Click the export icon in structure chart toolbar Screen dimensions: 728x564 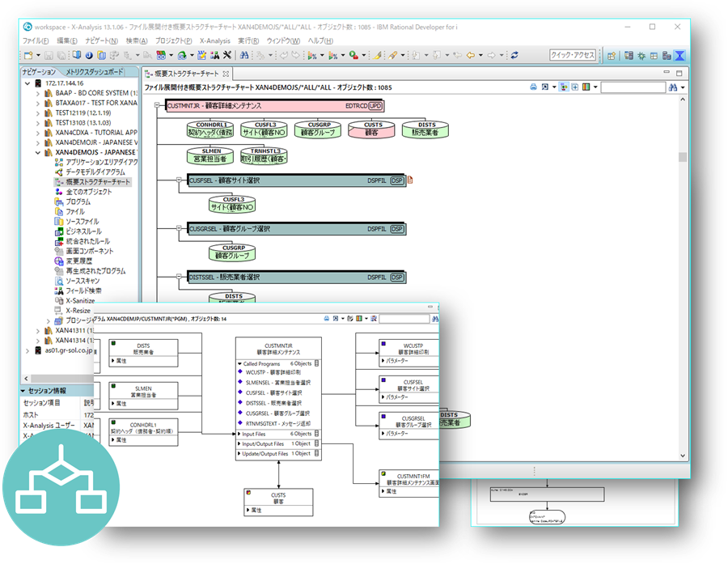(x=545, y=87)
